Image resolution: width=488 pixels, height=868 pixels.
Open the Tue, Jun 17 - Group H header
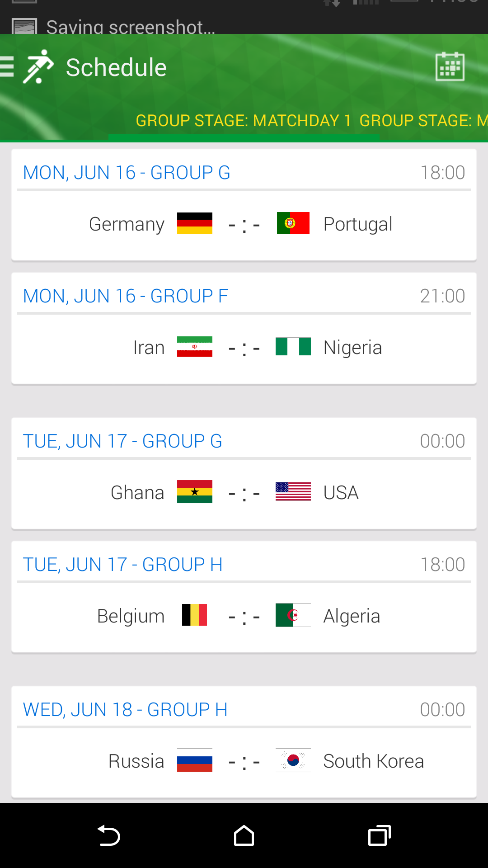coord(122,565)
